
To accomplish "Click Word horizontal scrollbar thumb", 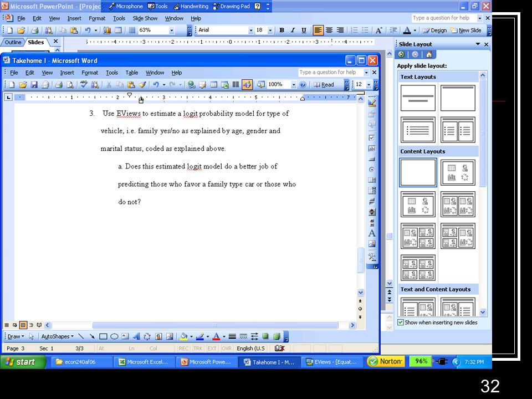I will pos(215,325).
